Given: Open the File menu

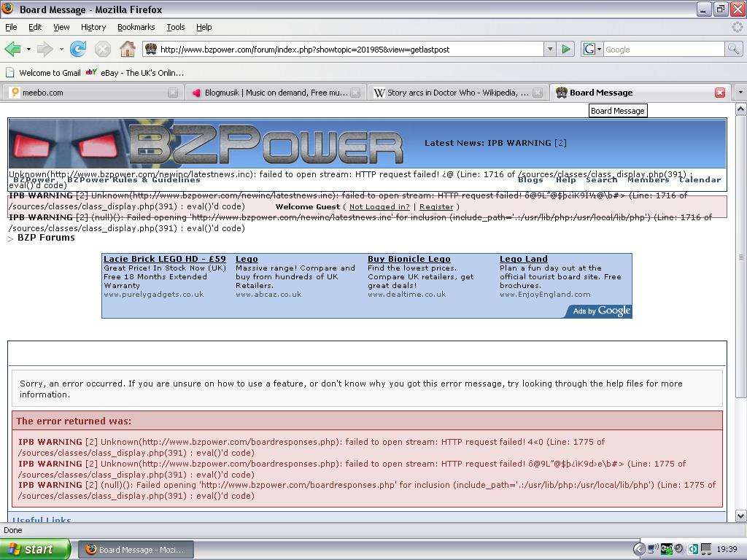Looking at the screenshot, I should 11,27.
